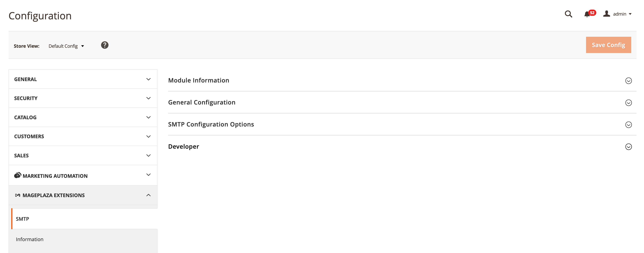Image resolution: width=644 pixels, height=253 pixels.
Task: Expand Module Information with circle arrow icon
Action: point(628,81)
